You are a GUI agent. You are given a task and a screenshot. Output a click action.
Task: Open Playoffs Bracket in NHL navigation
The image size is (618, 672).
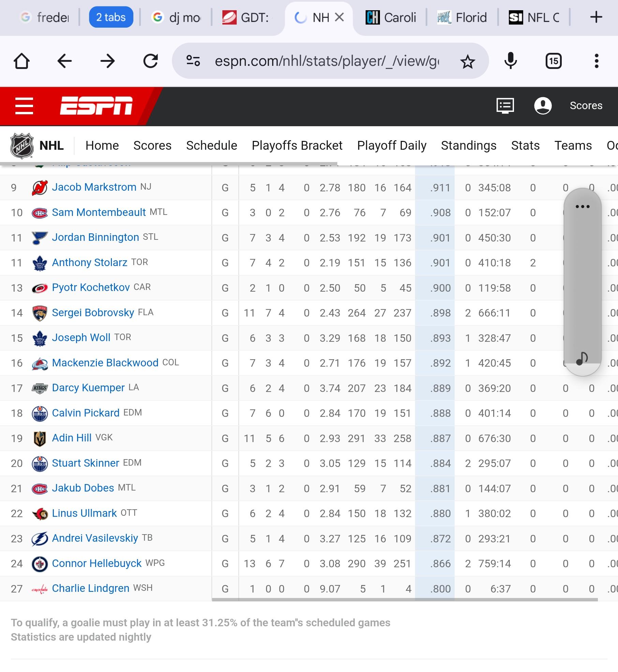297,146
